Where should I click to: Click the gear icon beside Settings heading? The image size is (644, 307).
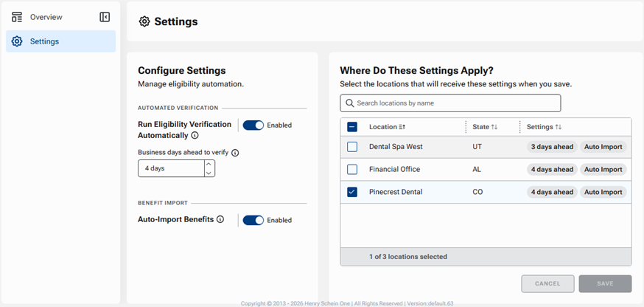(x=144, y=21)
